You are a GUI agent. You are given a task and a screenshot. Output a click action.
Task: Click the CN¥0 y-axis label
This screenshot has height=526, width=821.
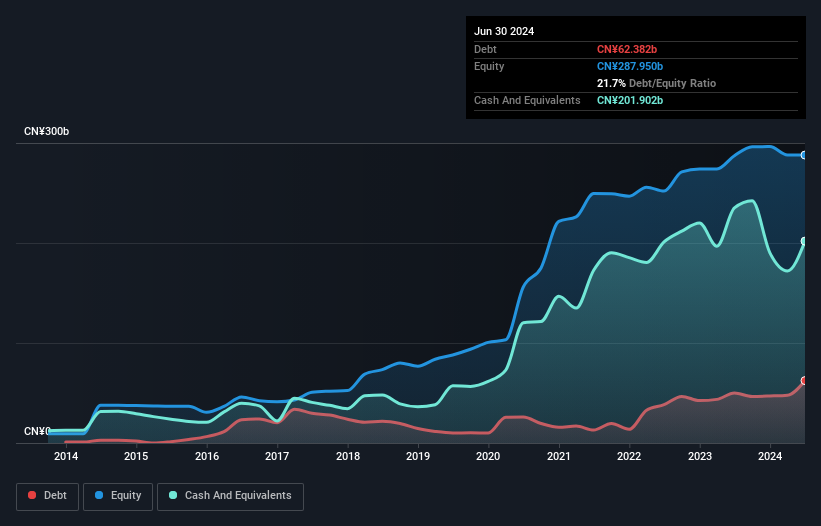pyautogui.click(x=37, y=431)
